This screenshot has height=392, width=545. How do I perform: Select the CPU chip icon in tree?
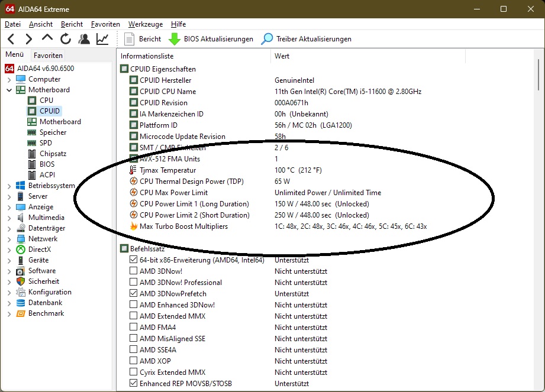32,101
